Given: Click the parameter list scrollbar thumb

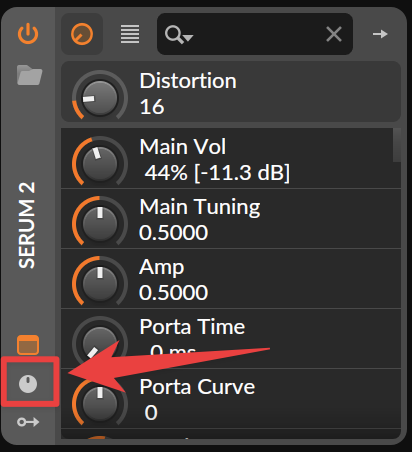Looking at the screenshot, I should (x=397, y=145).
